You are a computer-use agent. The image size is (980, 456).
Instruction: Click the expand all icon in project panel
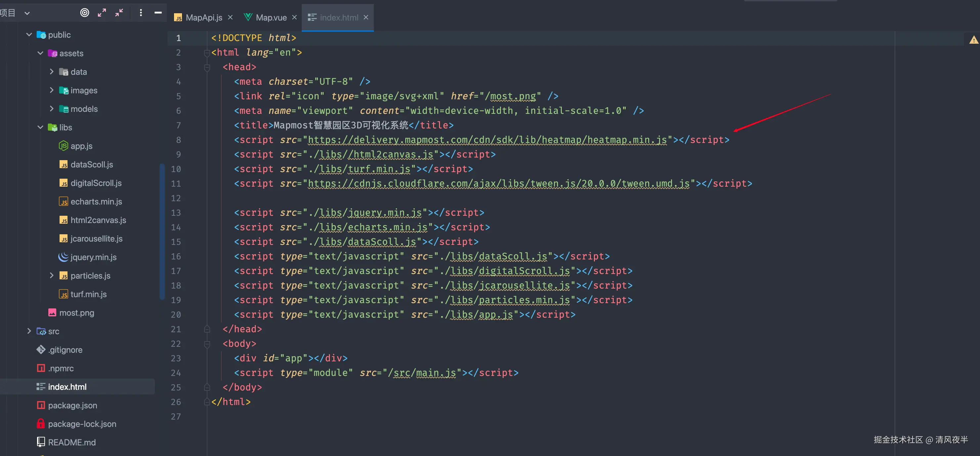(x=102, y=13)
